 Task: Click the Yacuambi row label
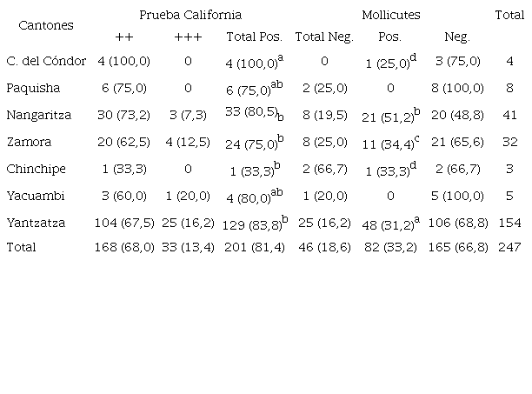point(32,195)
